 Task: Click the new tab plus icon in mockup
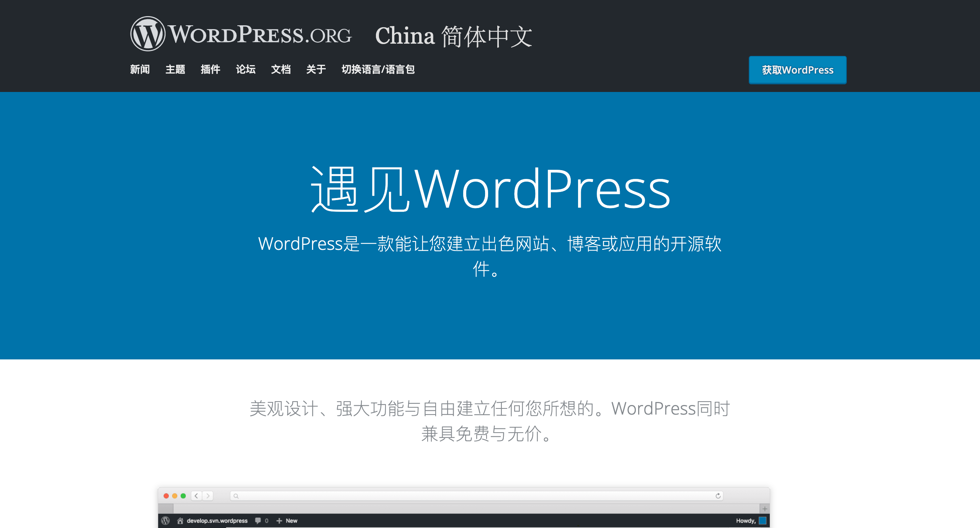[x=764, y=509]
